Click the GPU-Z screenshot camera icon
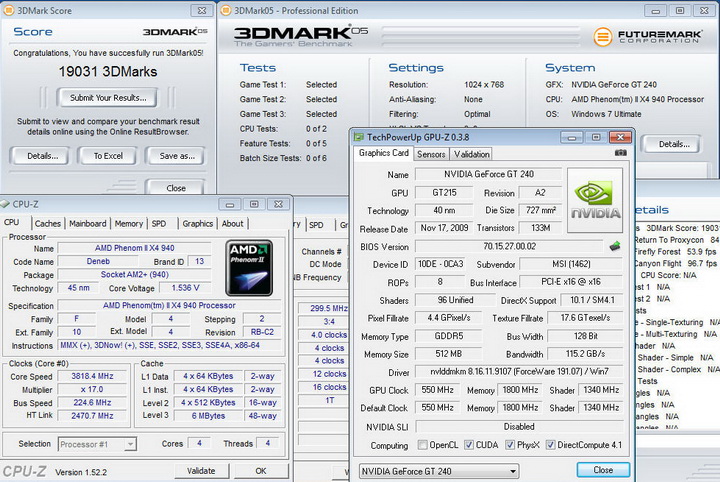Screen dimensions: 720x482 pos(620,153)
